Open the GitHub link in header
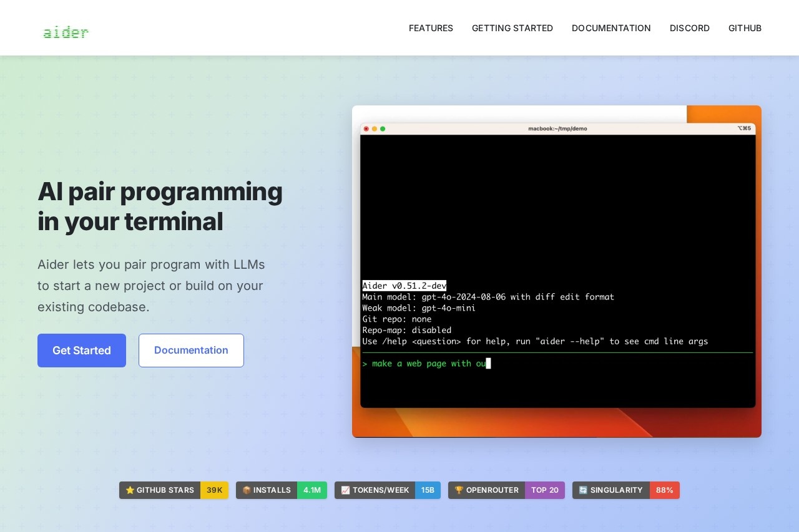 point(745,28)
